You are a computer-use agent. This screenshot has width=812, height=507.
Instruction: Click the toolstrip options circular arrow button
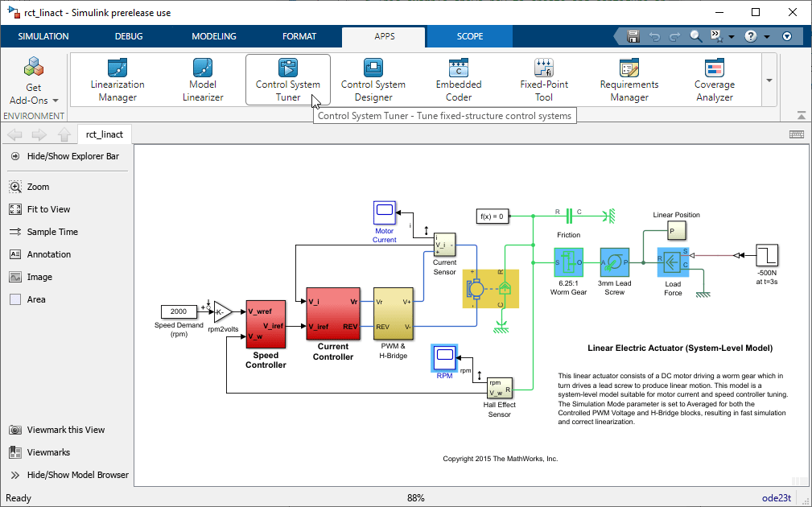pos(787,36)
